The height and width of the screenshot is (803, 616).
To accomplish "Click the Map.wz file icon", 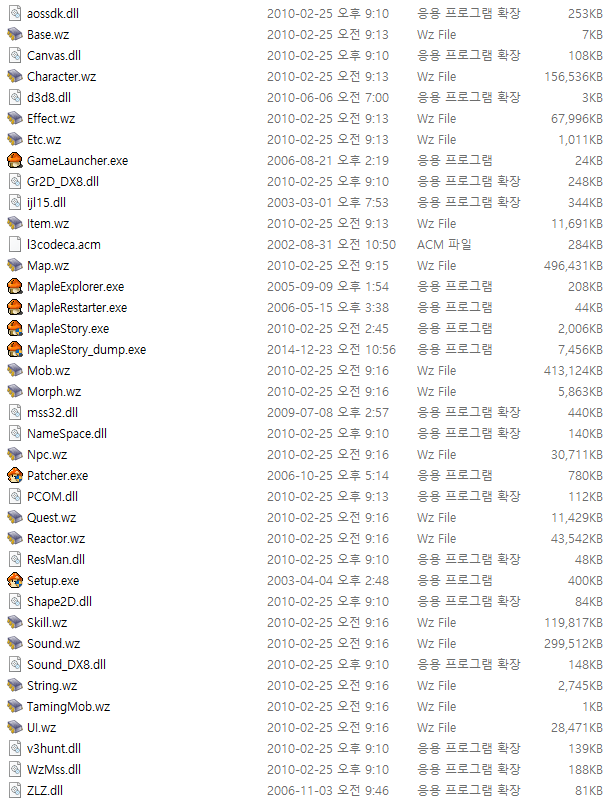I will pos(15,265).
